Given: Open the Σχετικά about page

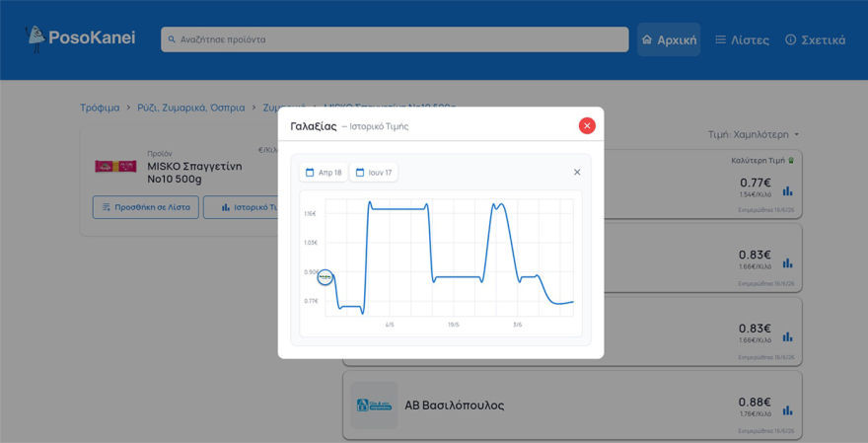Looking at the screenshot, I should [x=815, y=39].
